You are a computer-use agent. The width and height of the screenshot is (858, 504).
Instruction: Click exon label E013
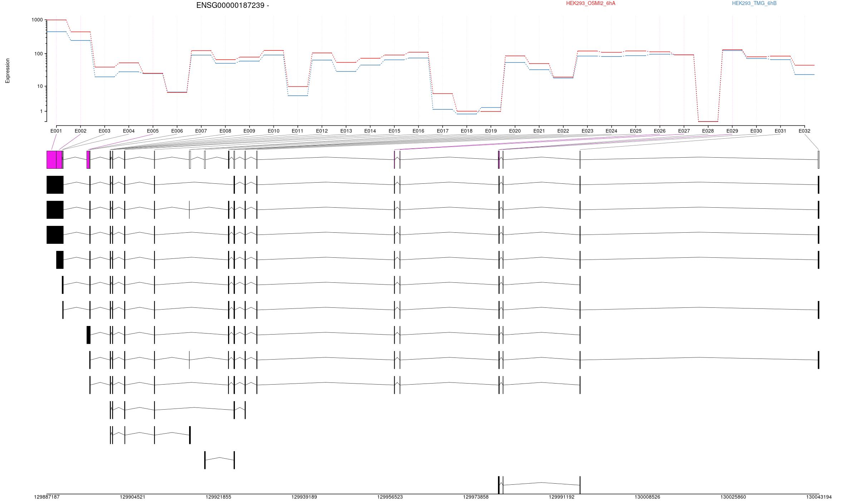(x=346, y=131)
